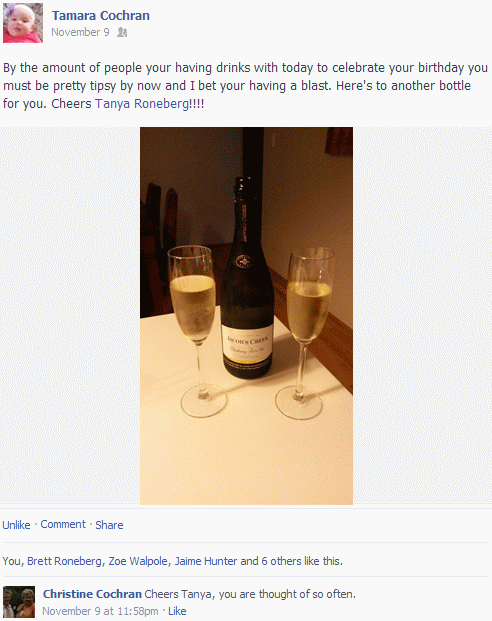Viewport: 492px width, 621px height.
Task: Click the friends audience icon beside November 9
Action: point(122,32)
